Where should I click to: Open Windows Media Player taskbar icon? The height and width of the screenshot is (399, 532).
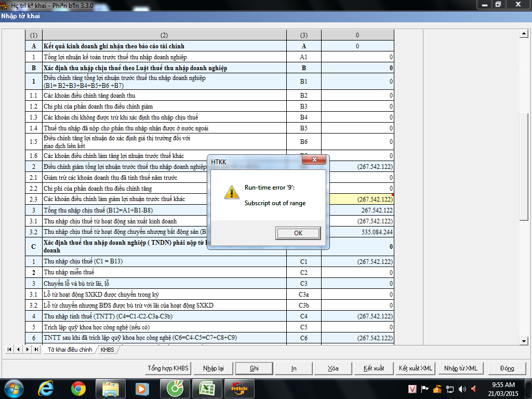pos(141,388)
